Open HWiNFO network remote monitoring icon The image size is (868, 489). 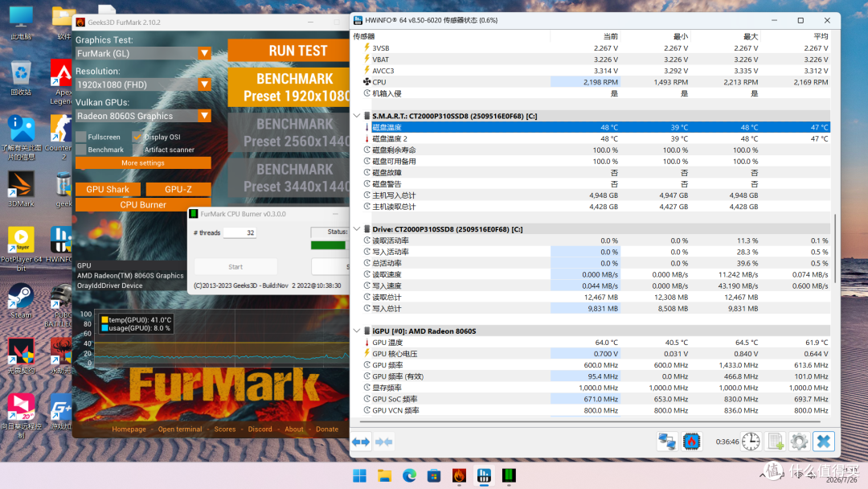point(667,442)
